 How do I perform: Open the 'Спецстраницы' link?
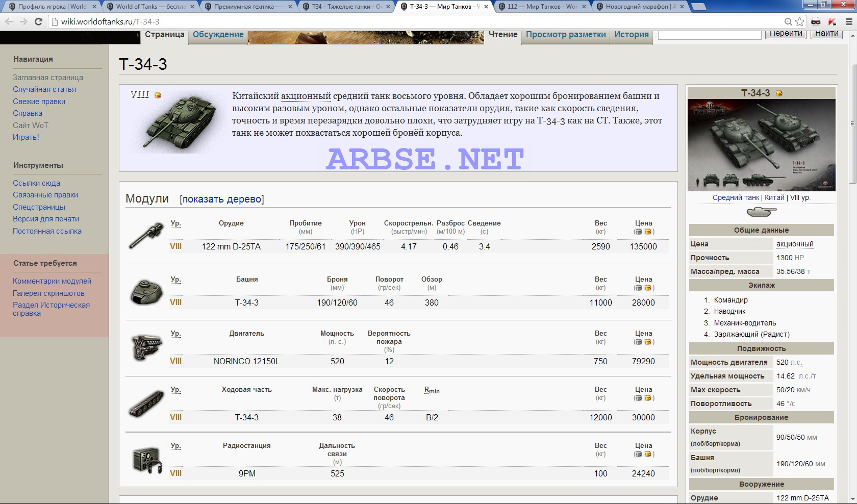pyautogui.click(x=39, y=207)
